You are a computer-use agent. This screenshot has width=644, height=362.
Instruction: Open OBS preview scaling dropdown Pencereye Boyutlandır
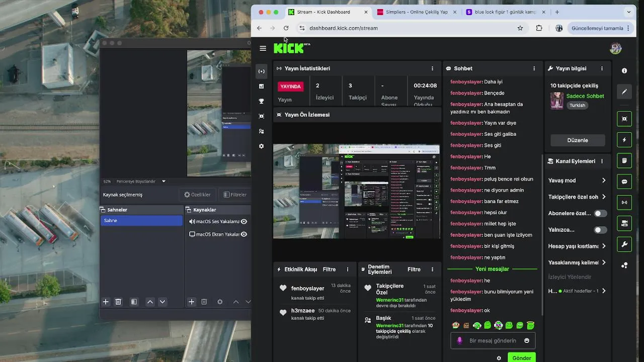click(141, 182)
